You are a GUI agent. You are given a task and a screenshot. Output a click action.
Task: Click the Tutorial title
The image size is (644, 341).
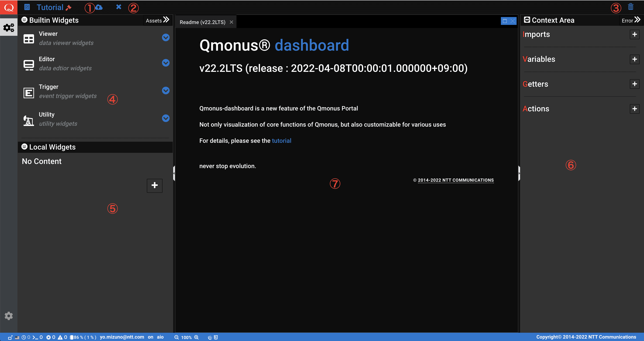tap(50, 7)
